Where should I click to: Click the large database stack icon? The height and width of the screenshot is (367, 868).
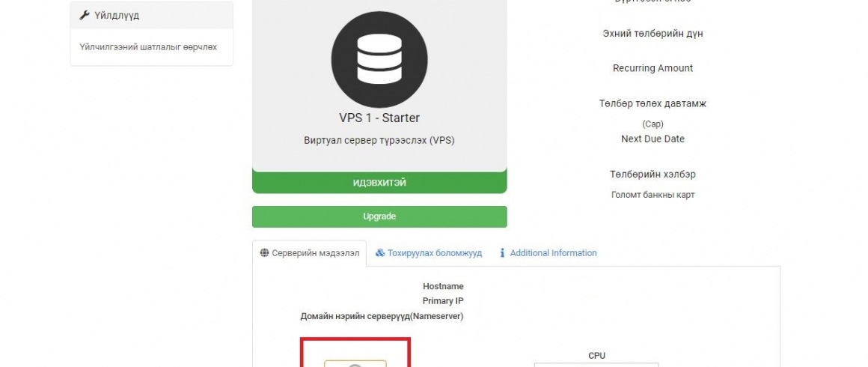tap(379, 59)
